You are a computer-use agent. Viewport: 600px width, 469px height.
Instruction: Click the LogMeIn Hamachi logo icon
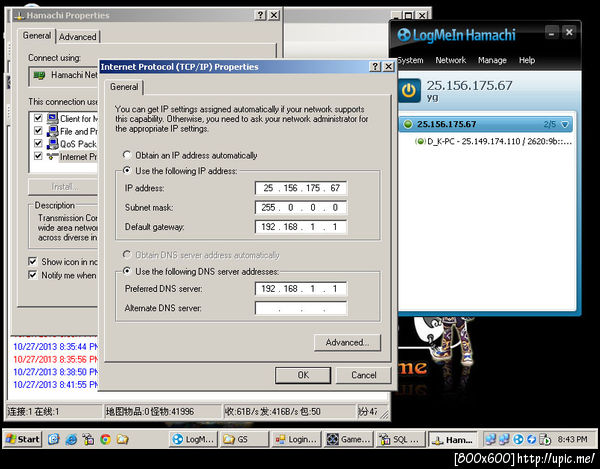404,35
